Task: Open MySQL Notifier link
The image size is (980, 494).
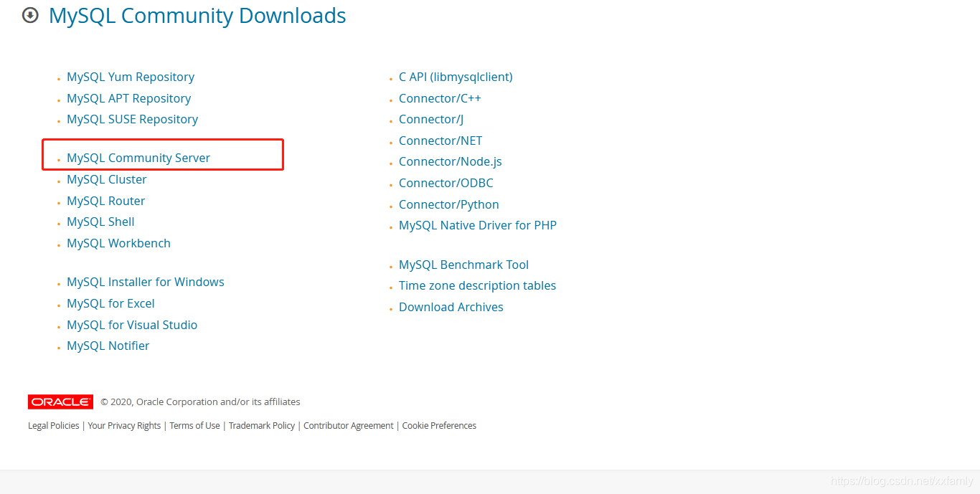Action: point(108,346)
